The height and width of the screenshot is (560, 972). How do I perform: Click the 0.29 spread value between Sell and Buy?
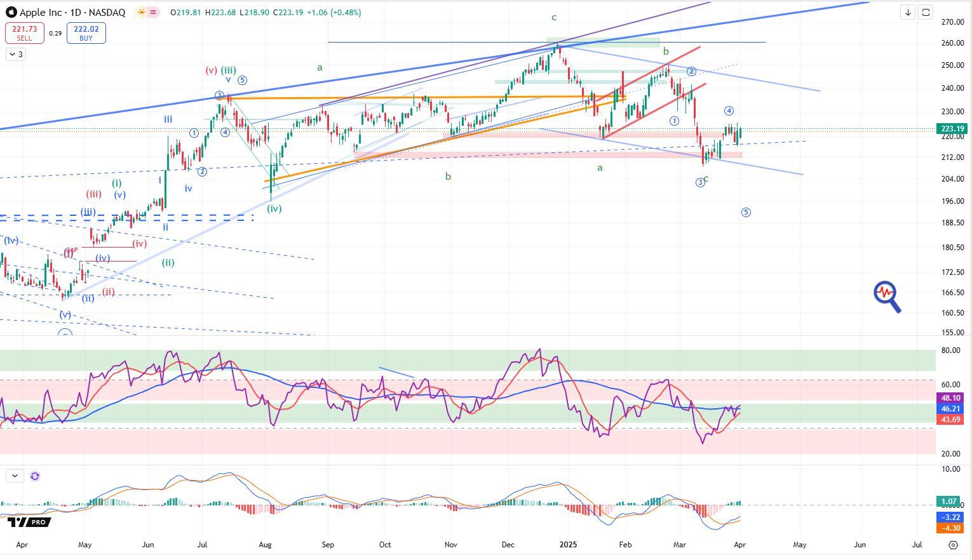click(x=55, y=33)
